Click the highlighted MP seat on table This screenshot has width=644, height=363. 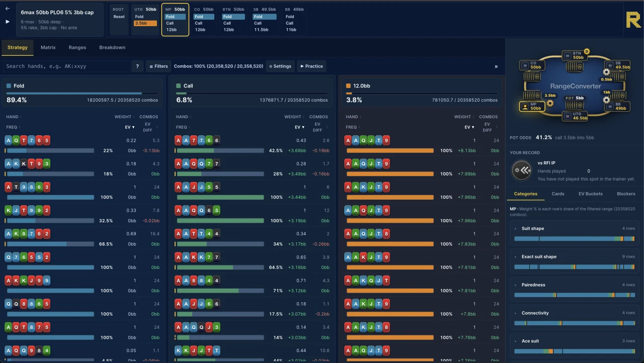coord(532,107)
